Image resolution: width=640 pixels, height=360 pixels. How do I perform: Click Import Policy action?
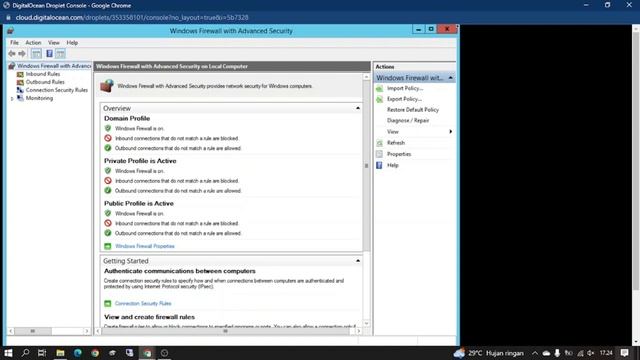point(404,88)
